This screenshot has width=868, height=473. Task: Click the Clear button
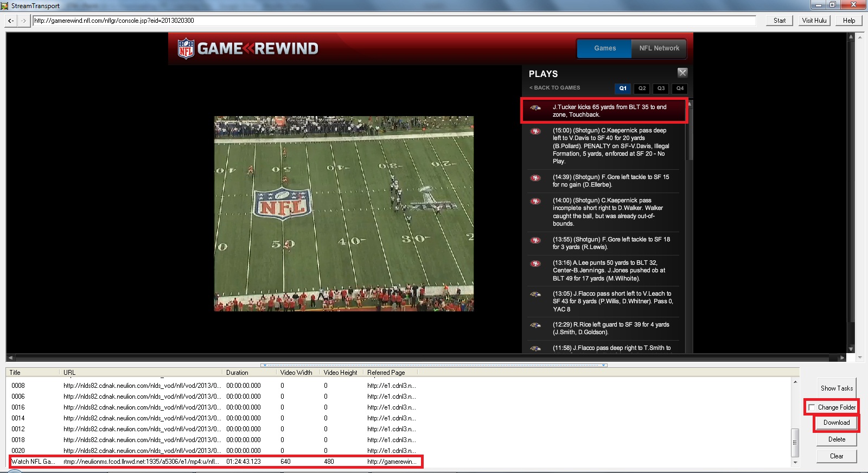(x=837, y=456)
